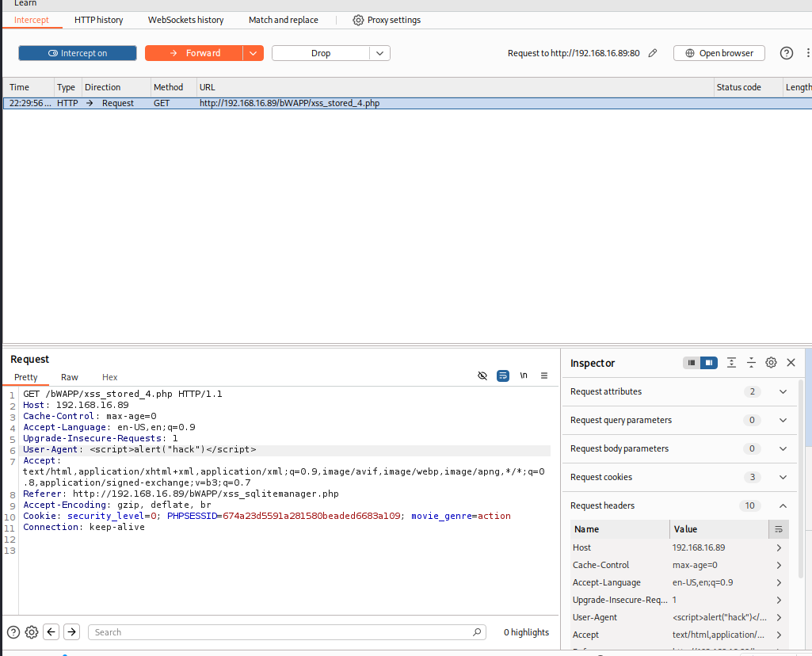Click the PHPSESSID cookie value

[311, 517]
